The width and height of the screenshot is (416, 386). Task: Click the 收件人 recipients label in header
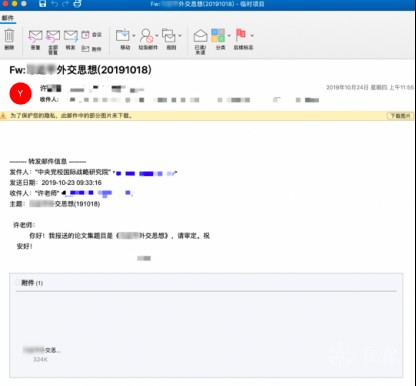pos(49,99)
